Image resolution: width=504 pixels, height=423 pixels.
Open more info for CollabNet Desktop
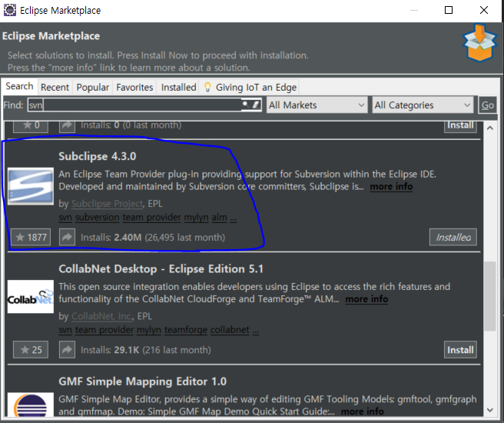pyautogui.click(x=366, y=299)
